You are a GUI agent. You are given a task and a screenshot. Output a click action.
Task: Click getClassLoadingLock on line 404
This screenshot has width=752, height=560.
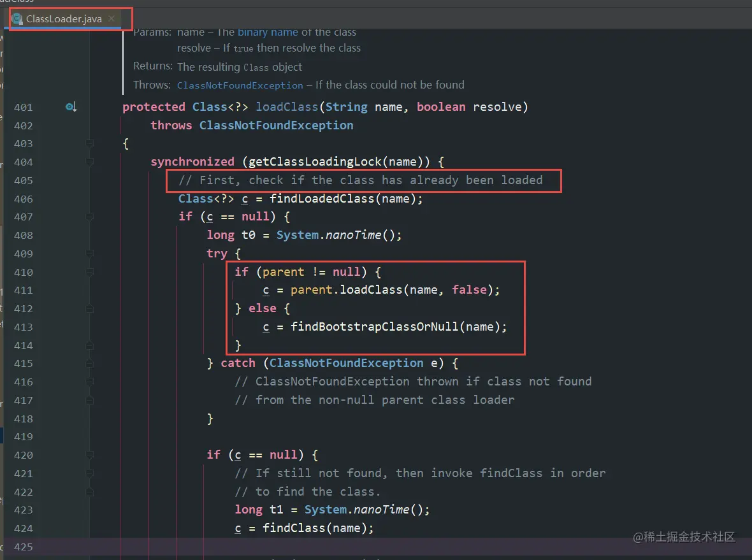tap(315, 162)
